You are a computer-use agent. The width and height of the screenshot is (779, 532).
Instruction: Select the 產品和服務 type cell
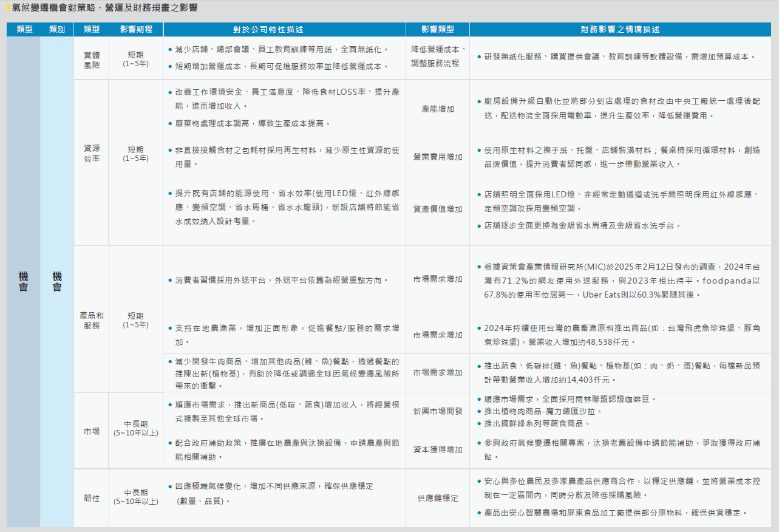92,320
